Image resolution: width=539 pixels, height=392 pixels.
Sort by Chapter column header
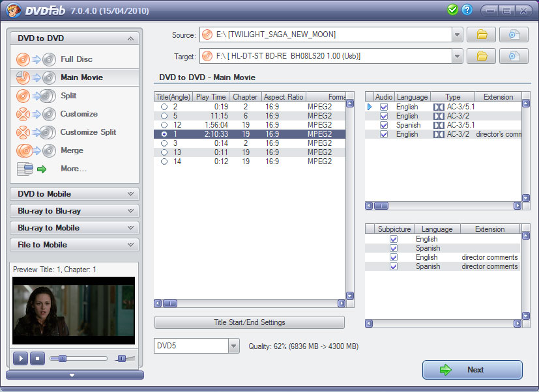point(245,97)
